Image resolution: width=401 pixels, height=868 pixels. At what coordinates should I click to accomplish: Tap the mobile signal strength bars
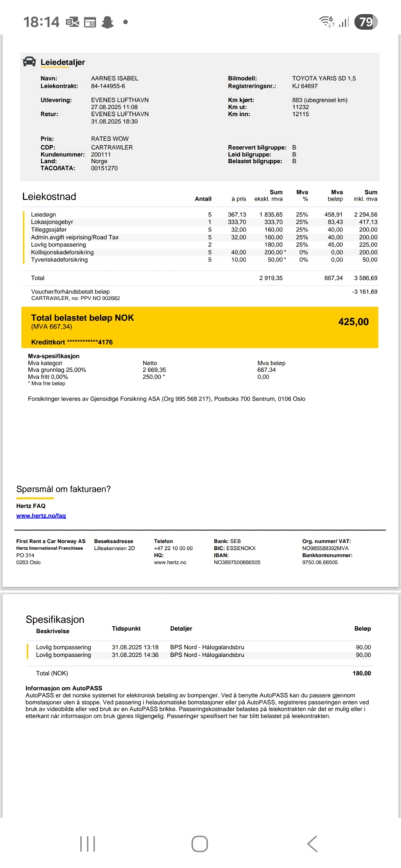point(344,22)
